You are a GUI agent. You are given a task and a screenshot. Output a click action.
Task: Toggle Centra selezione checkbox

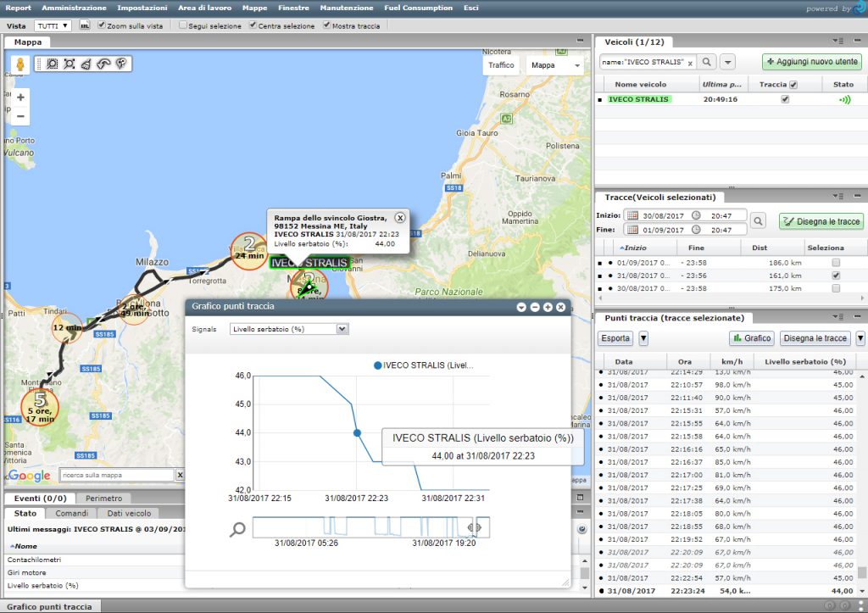coord(253,25)
